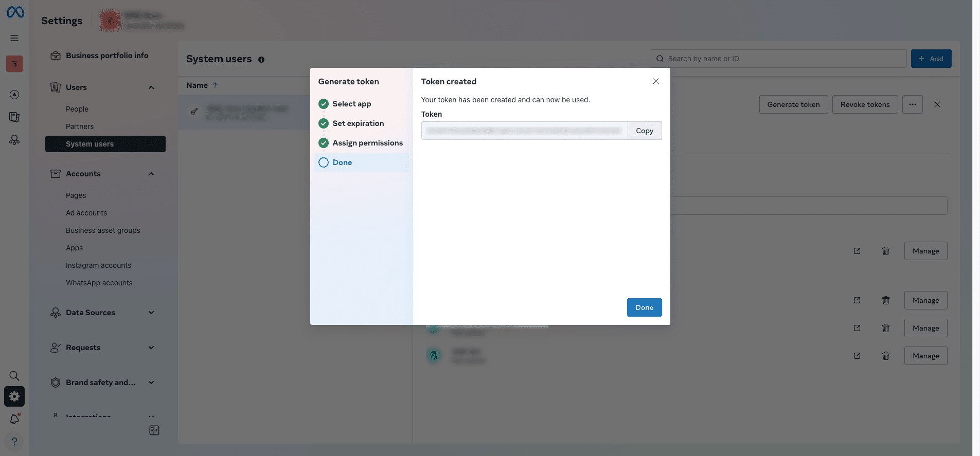Click the magnifier search icon in left rail
This screenshot has height=456, width=980.
pyautogui.click(x=14, y=375)
